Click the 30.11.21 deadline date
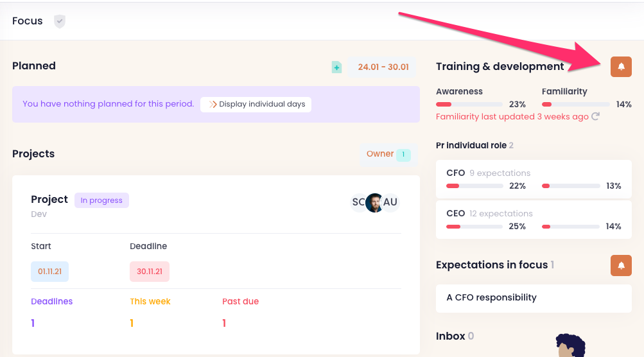This screenshot has width=644, height=357. (x=150, y=272)
